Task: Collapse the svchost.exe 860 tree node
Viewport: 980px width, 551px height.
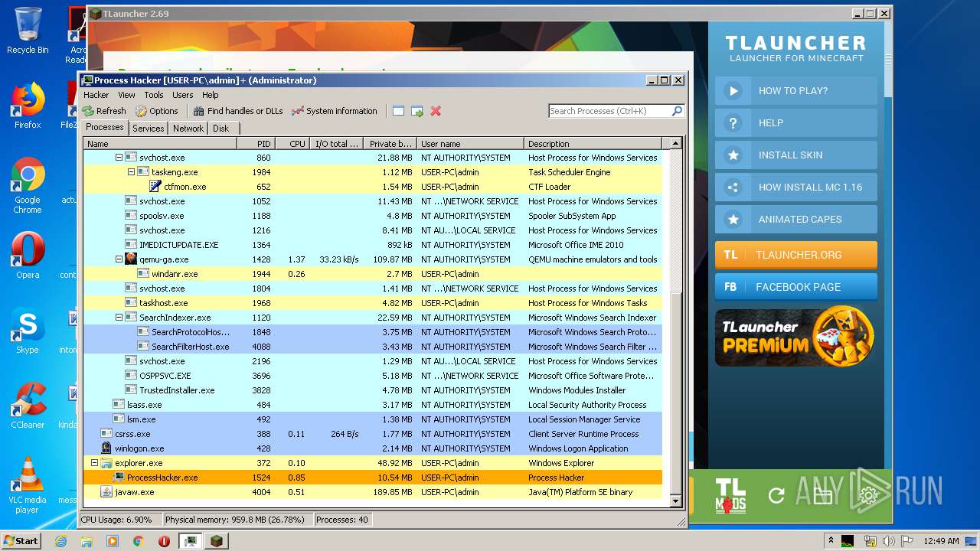Action: [119, 158]
